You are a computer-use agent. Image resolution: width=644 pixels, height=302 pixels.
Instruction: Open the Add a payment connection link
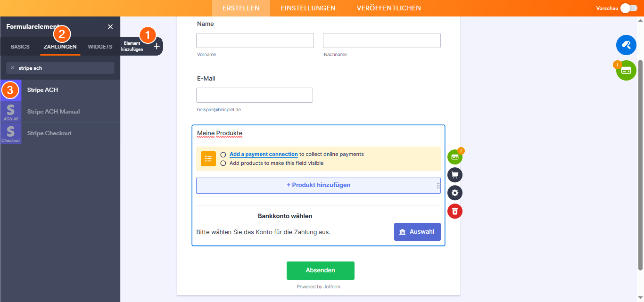263,154
